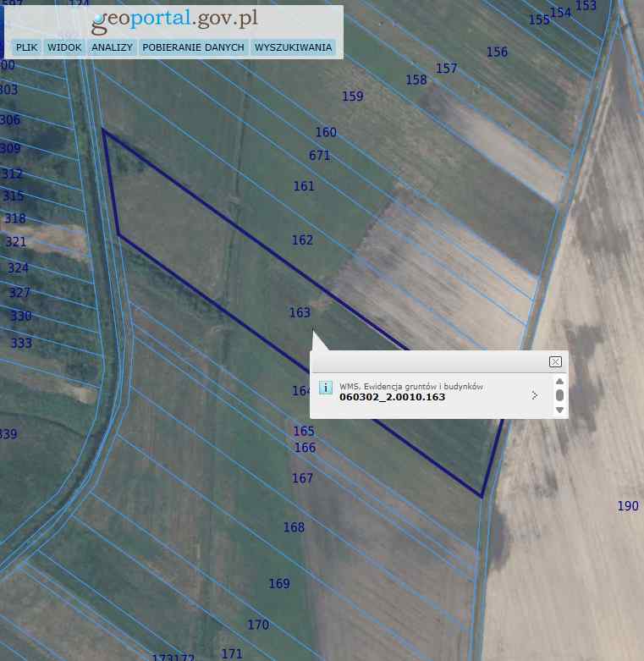
Task: Open the POBIERANIE DANYCH menu
Action: click(193, 47)
